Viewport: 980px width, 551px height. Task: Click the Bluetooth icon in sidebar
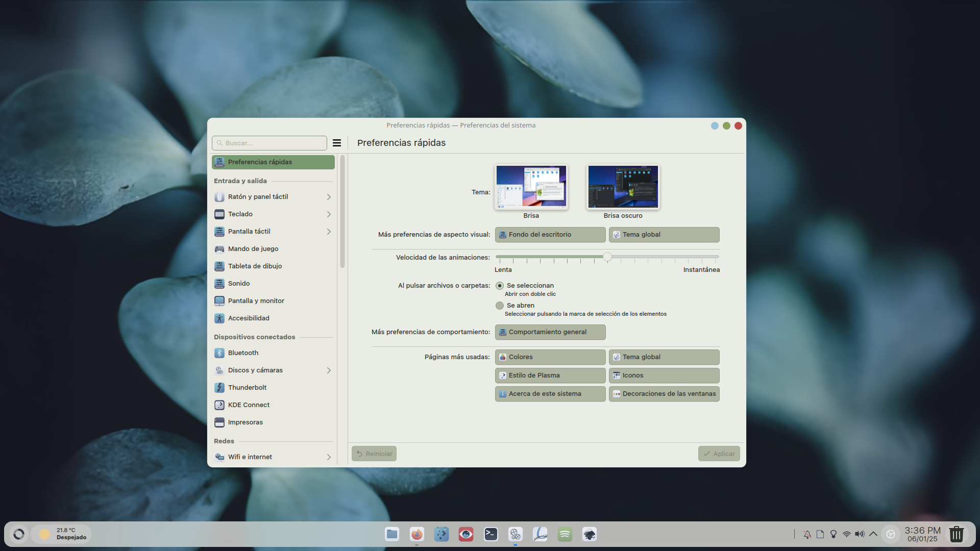(x=219, y=353)
